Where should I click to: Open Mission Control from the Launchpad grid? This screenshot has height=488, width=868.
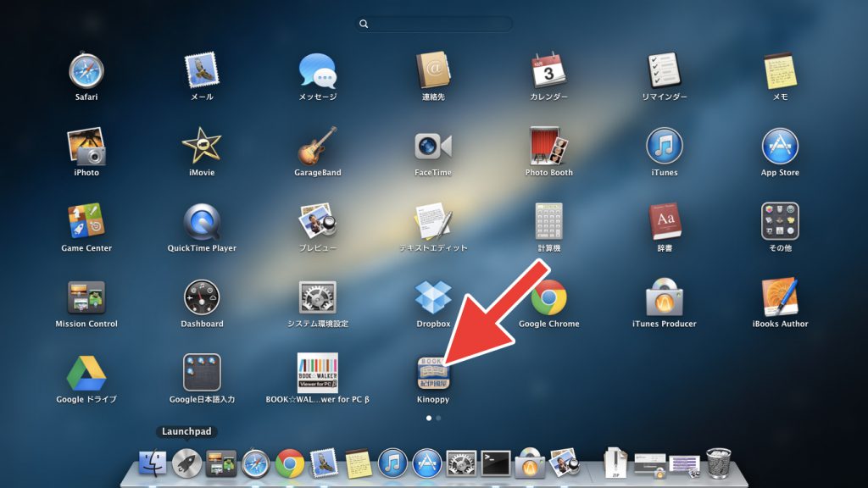click(86, 297)
